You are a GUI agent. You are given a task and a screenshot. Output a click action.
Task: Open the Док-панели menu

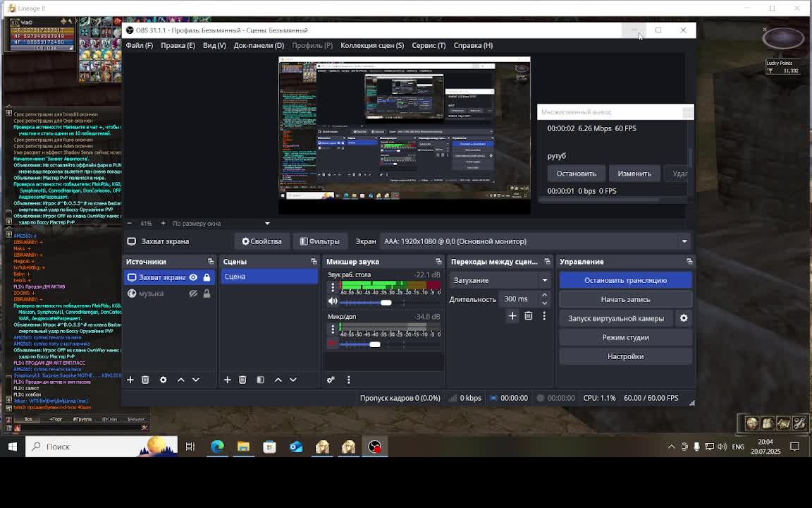tap(259, 46)
